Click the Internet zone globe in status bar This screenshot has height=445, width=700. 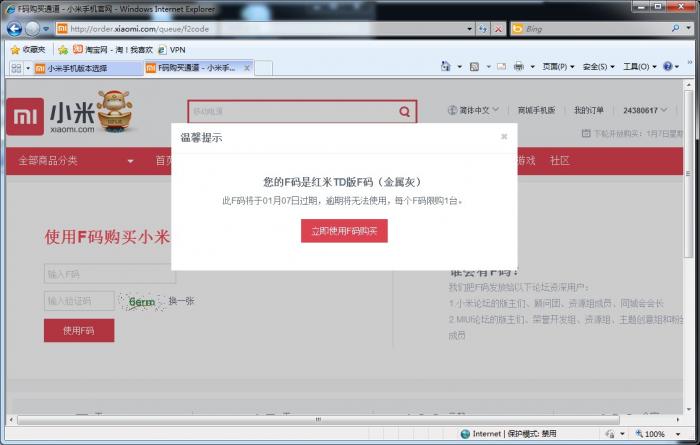[x=465, y=433]
